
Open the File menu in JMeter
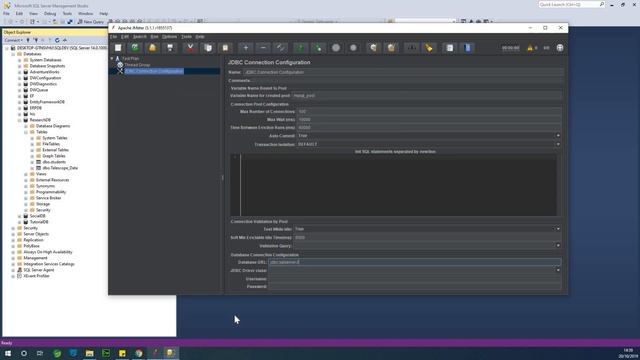[113, 37]
